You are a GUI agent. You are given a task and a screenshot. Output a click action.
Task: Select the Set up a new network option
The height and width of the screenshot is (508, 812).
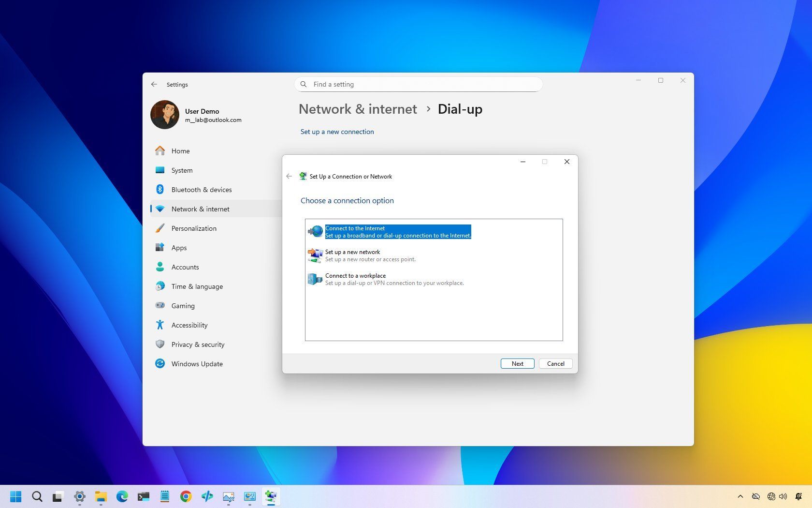(x=370, y=255)
